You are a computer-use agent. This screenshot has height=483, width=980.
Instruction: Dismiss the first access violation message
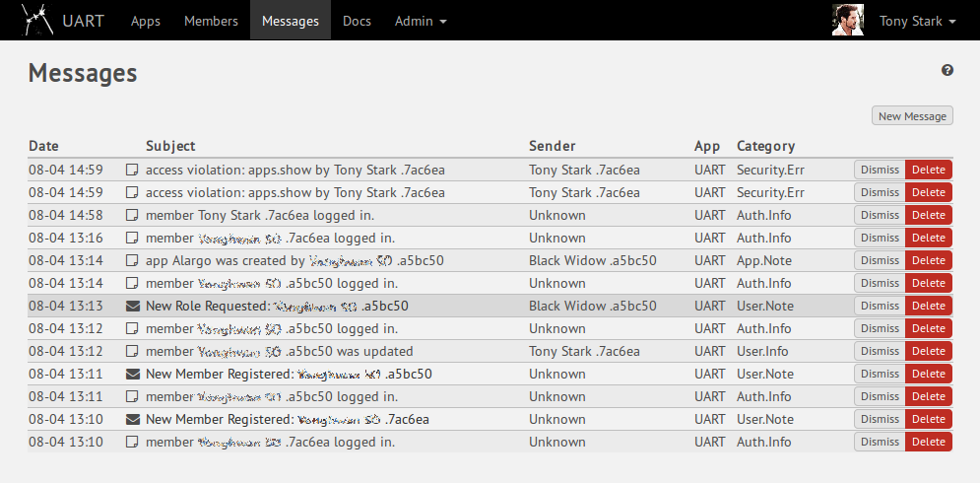point(880,170)
